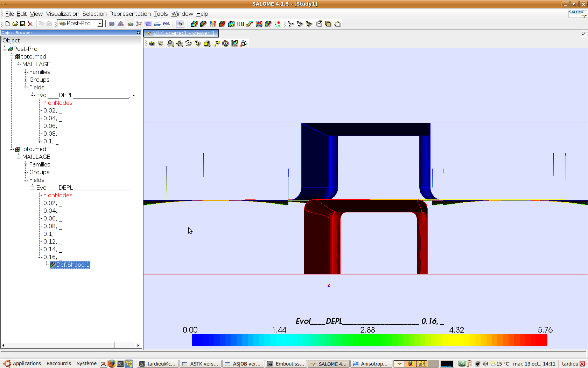
Task: Click the Dump view camera icon
Action: (x=152, y=43)
